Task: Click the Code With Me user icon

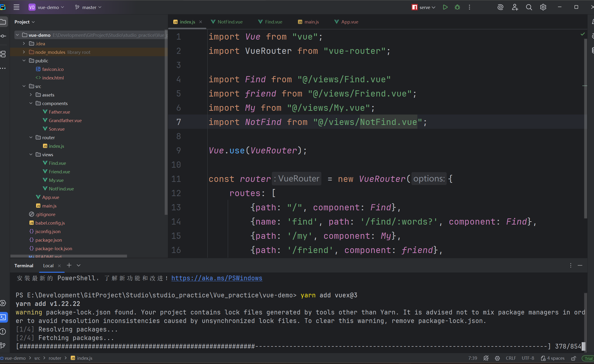Action: (x=515, y=7)
